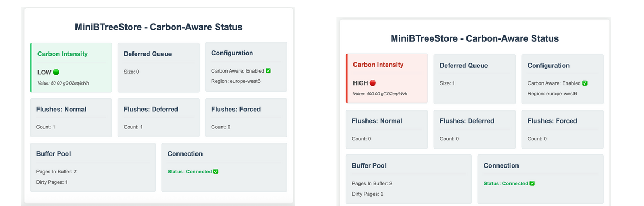Image resolution: width=644 pixels, height=206 pixels.
Task: Click the Buffer Pool card with Dirty Pages: 1
Action: [93, 167]
